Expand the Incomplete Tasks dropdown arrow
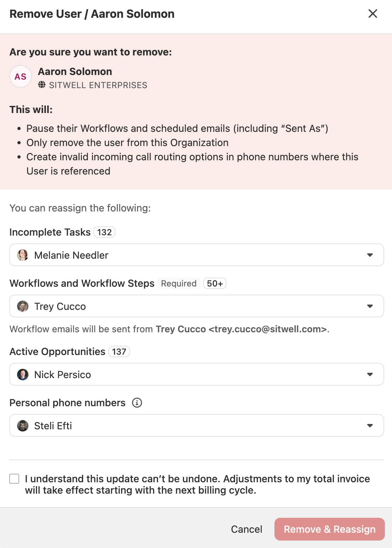 click(x=370, y=255)
